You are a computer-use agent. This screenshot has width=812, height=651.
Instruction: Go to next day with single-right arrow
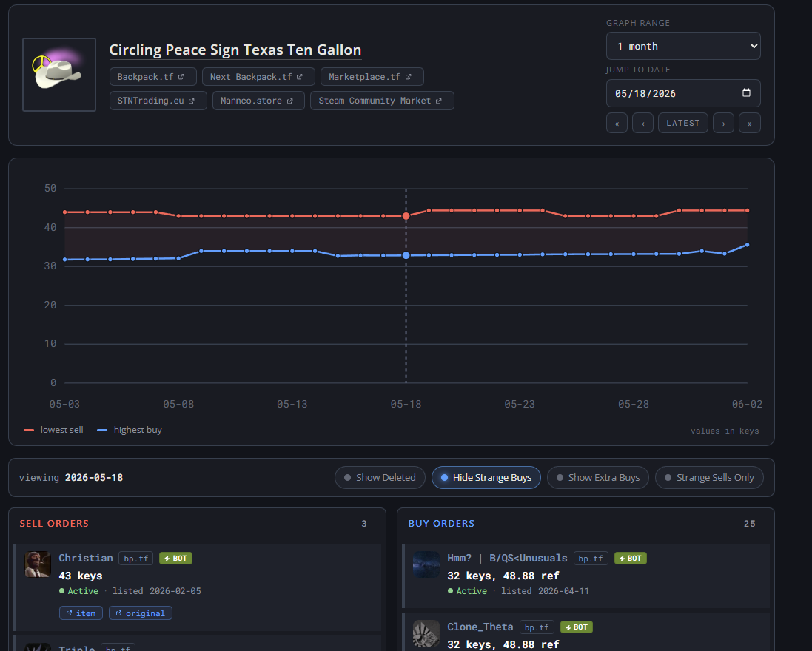pyautogui.click(x=723, y=123)
